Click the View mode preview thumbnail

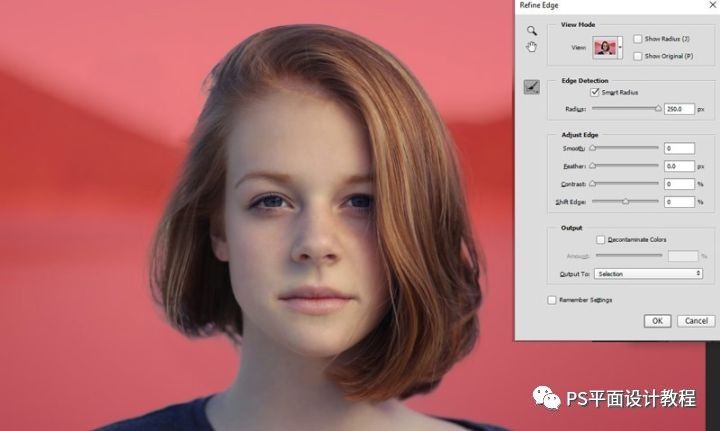[x=605, y=47]
